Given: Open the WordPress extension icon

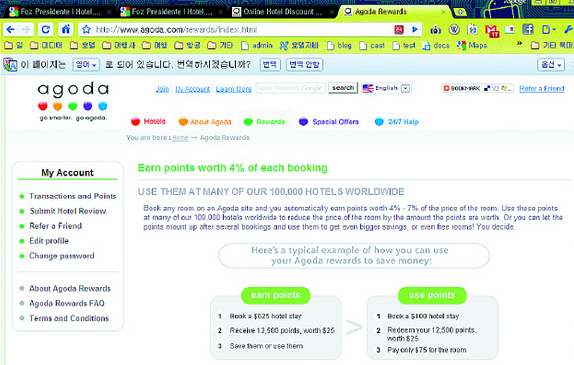Looking at the screenshot, I should (x=454, y=29).
